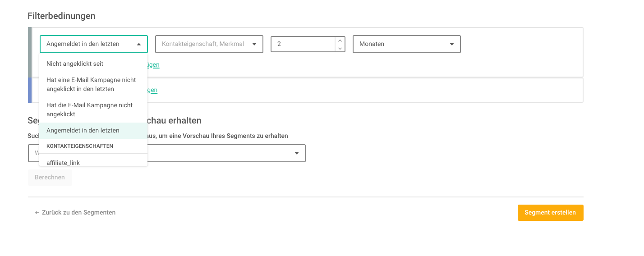Open the 'Angemeldet in den letzten' condition dropdown
The image size is (644, 256).
(94, 44)
